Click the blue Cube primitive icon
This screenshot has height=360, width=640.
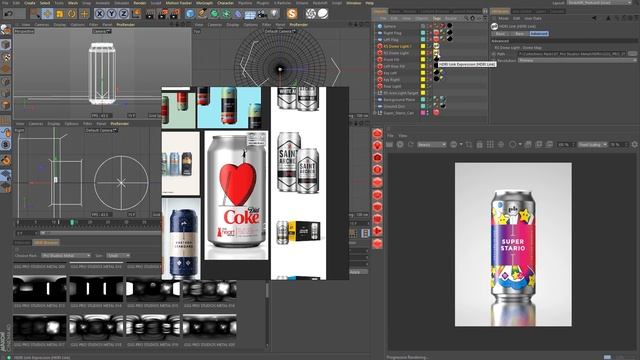point(190,14)
